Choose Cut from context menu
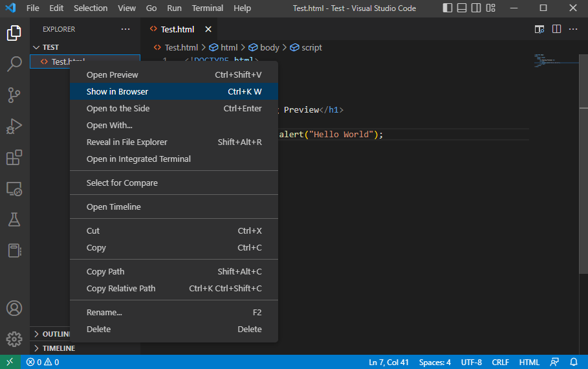 click(174, 231)
